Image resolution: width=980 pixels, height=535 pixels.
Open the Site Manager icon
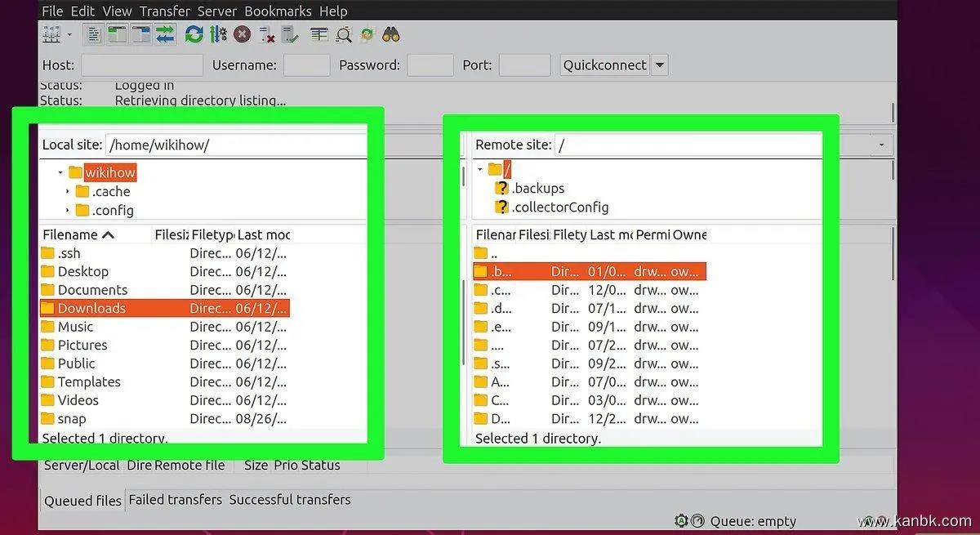[x=51, y=34]
